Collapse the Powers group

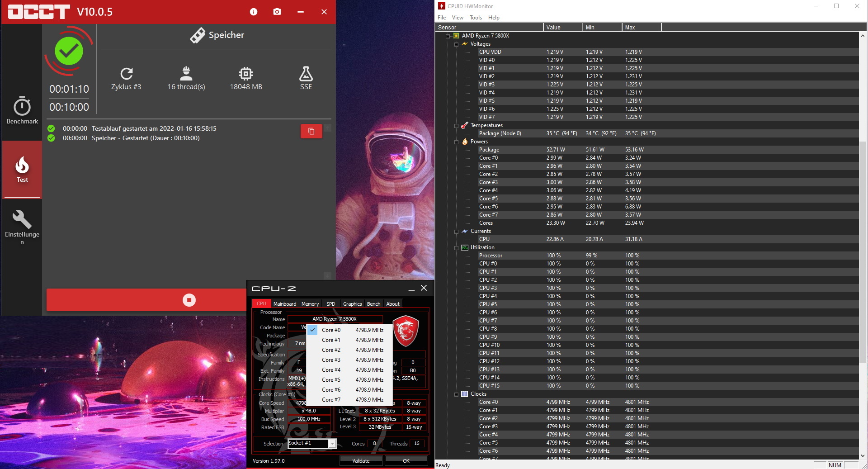click(x=456, y=142)
